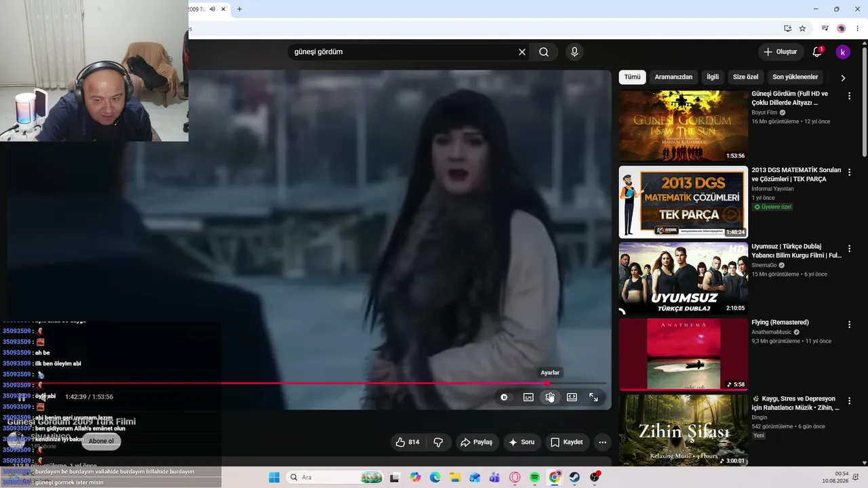The height and width of the screenshot is (488, 868).
Task: Open the Windows Start menu
Action: pyautogui.click(x=274, y=477)
